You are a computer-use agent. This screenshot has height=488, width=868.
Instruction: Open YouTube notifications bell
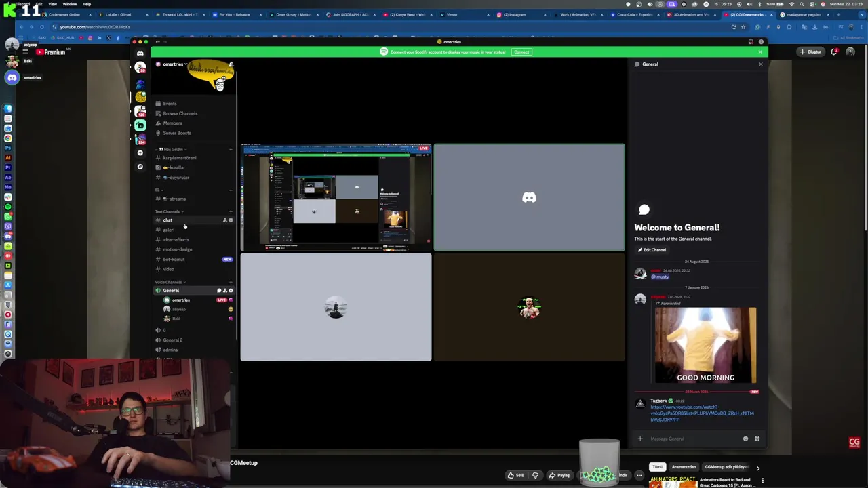click(834, 52)
